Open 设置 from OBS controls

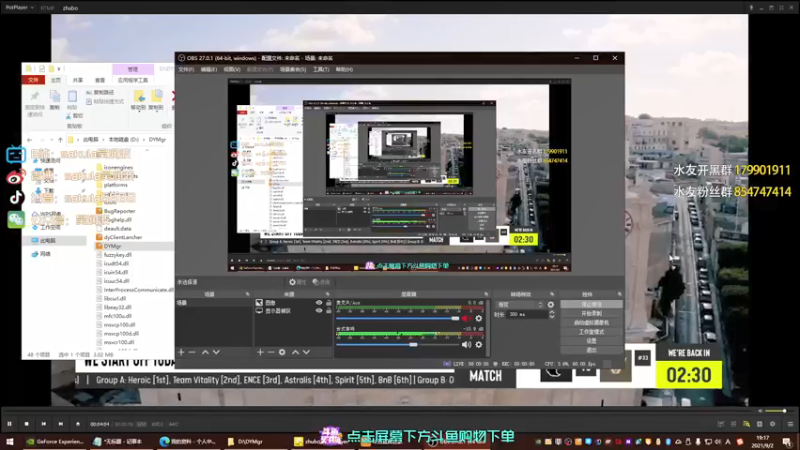click(x=591, y=341)
